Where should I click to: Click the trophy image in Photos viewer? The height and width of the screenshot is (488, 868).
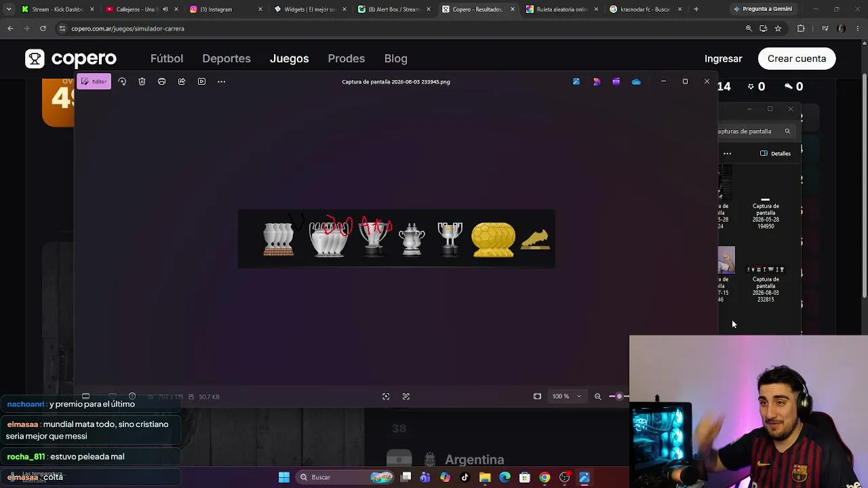click(x=397, y=239)
